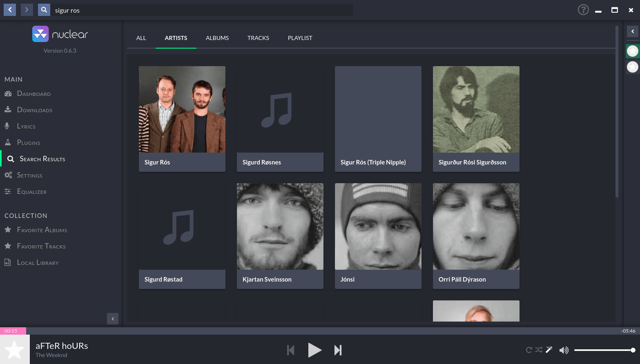Open Favorite Albums collection
640x364 pixels.
(x=42, y=230)
